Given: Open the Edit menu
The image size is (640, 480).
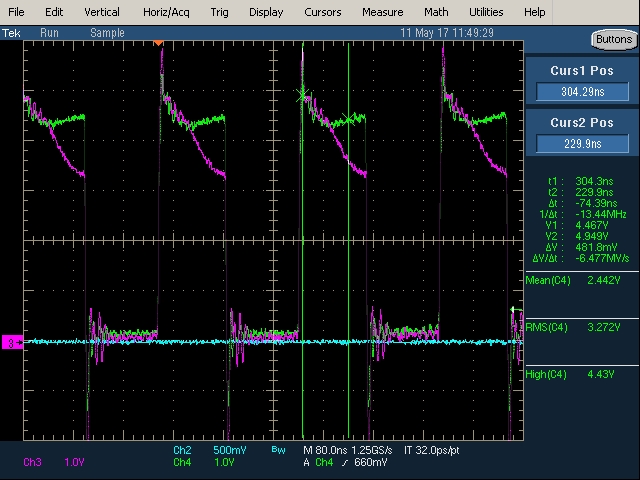Looking at the screenshot, I should coord(54,12).
